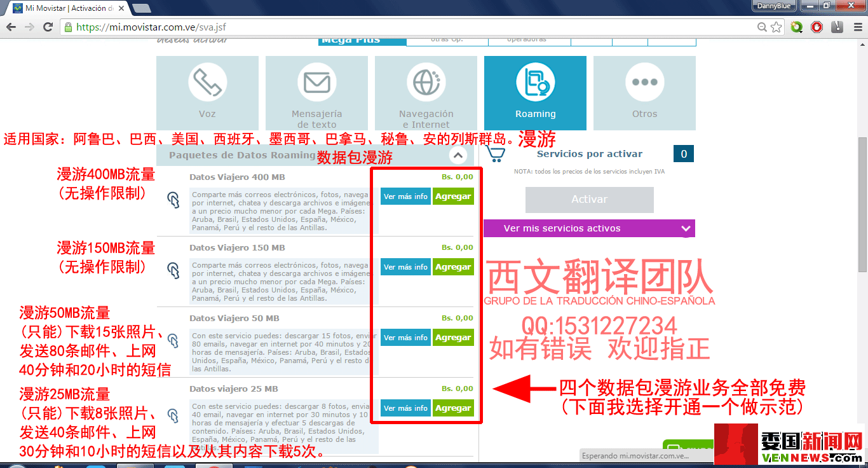This screenshot has height=468, width=868.
Task: Click the URL address field
Action: [413, 27]
